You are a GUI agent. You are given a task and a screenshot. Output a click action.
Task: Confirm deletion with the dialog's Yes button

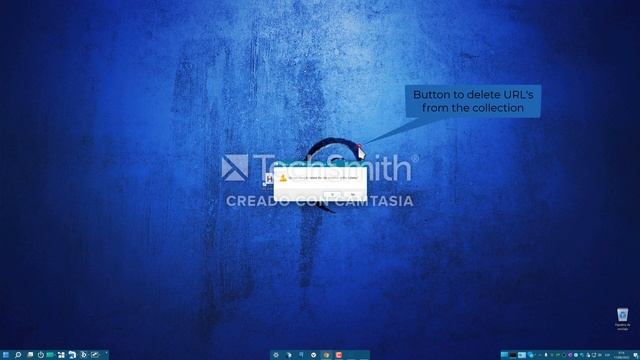[333, 195]
